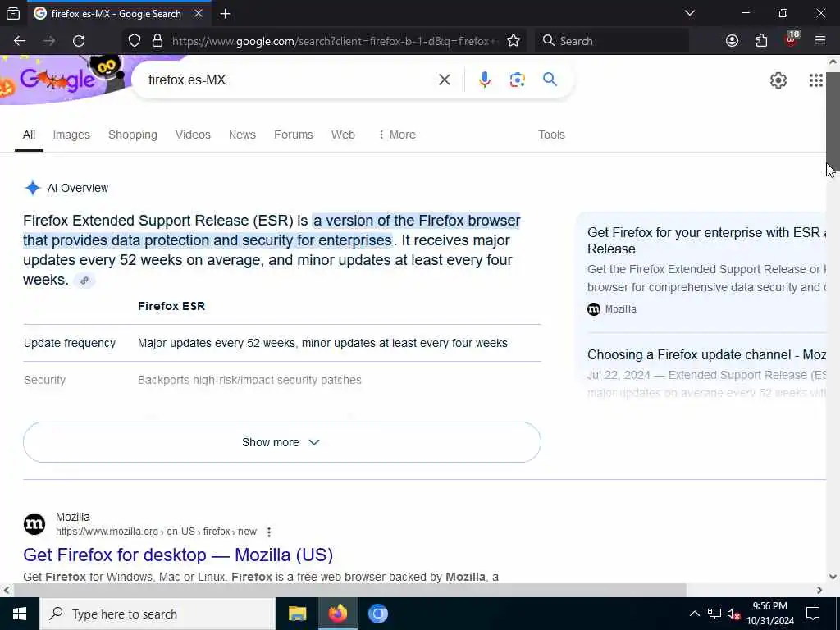The image size is (840, 630).
Task: Search by image with Google Lens
Action: [x=517, y=80]
